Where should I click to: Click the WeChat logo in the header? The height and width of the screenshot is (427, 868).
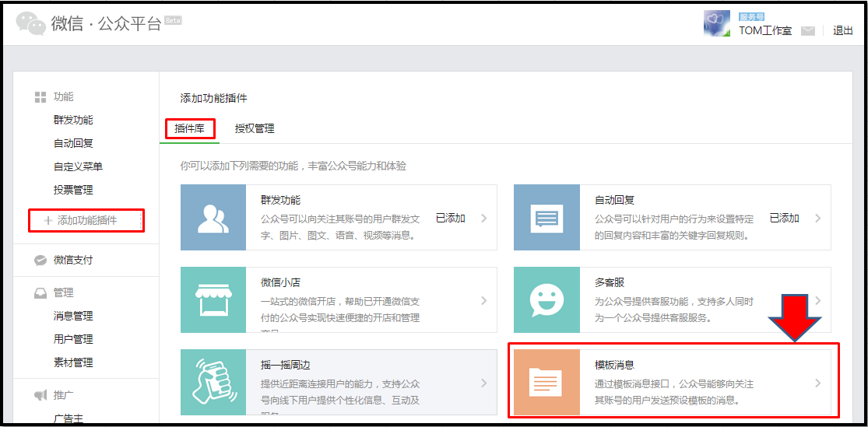coord(31,23)
